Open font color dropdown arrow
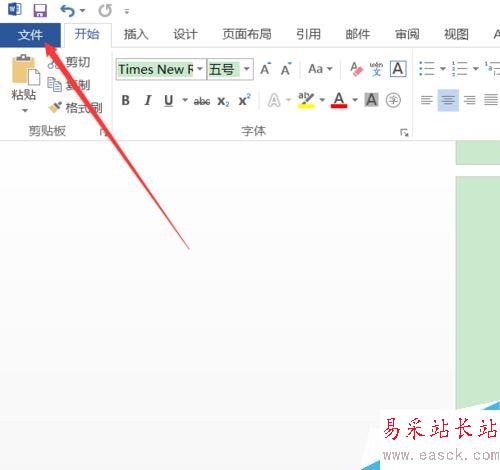Image resolution: width=500 pixels, height=470 pixels. 355,100
